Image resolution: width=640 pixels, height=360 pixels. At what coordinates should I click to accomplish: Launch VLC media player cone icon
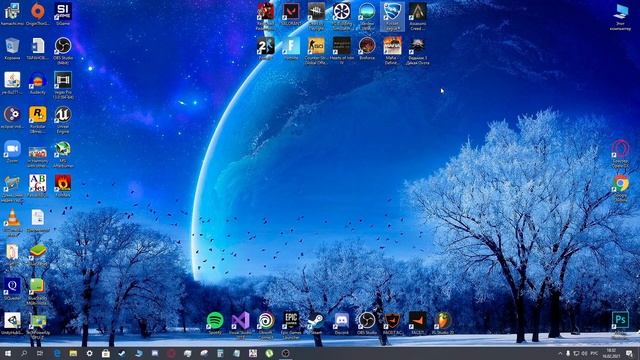pos(12,222)
